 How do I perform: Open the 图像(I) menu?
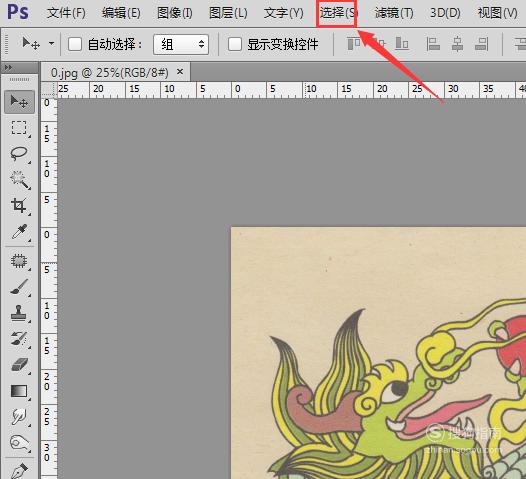(x=175, y=13)
